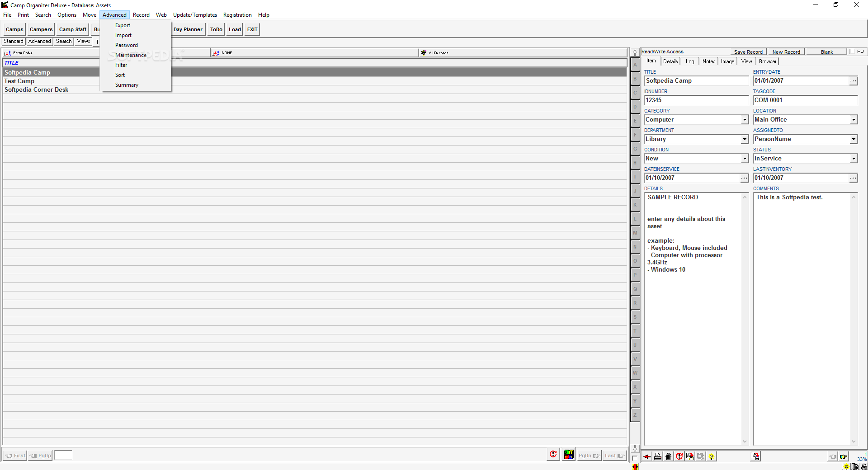Image resolution: width=868 pixels, height=470 pixels.
Task: Click the ToDo toolbar button
Action: tap(216, 29)
